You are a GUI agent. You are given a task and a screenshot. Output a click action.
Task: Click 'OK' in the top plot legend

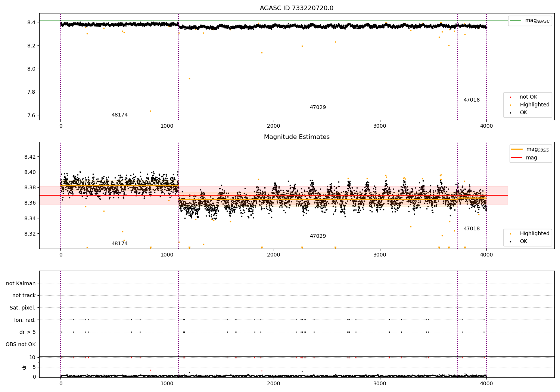click(523, 113)
